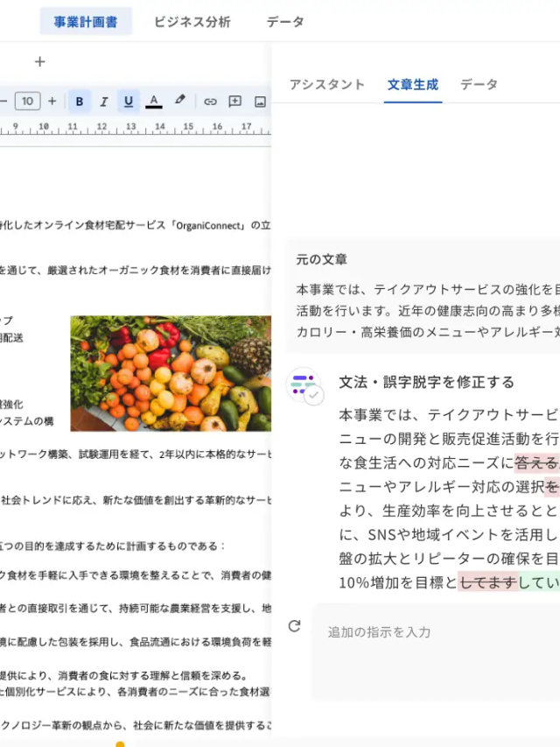Click the AI assistant avatar icon

(304, 384)
